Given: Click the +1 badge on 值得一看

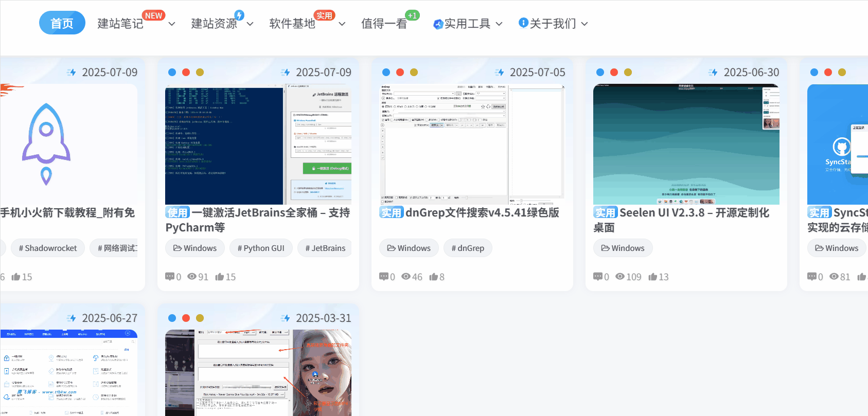Looking at the screenshot, I should [x=412, y=15].
